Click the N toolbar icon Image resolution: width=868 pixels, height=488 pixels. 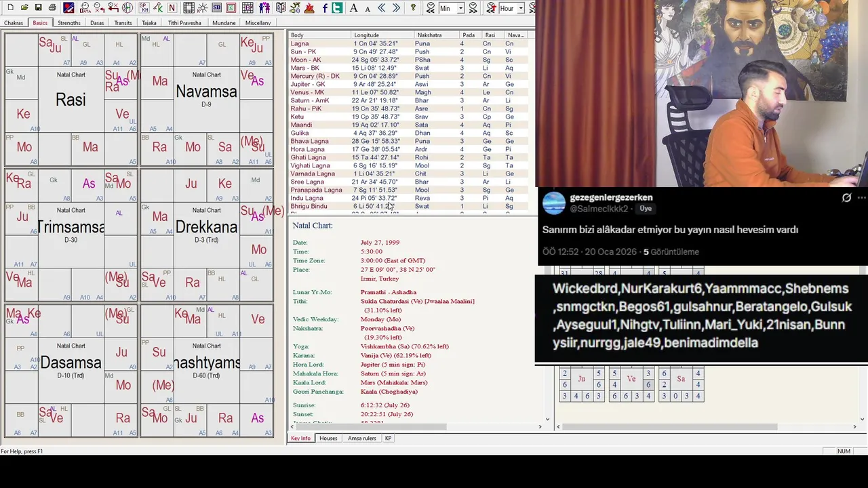click(x=172, y=7)
